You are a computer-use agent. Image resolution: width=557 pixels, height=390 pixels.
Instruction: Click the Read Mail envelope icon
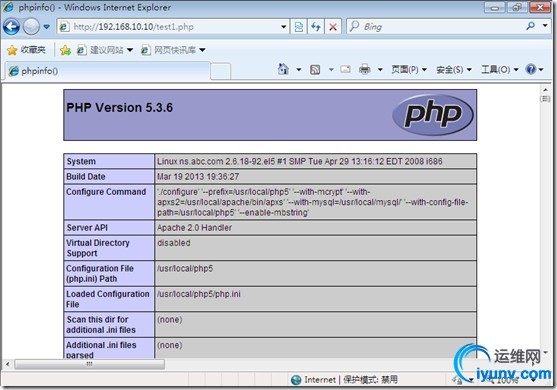coord(345,69)
